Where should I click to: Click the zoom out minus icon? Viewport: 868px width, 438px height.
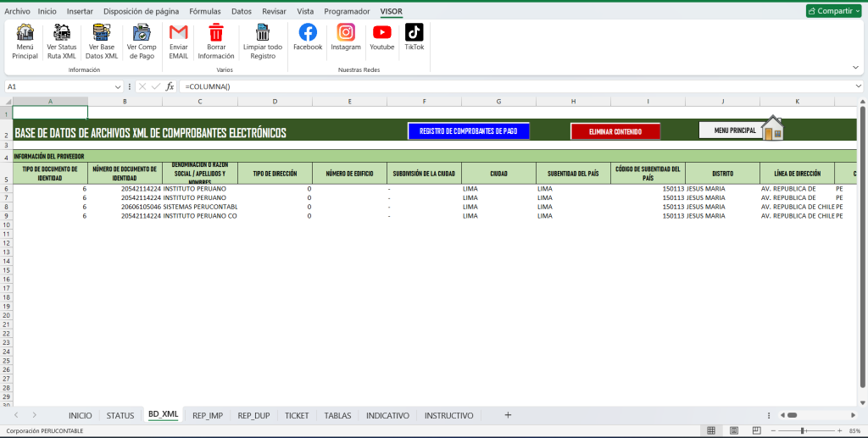pos(774,431)
